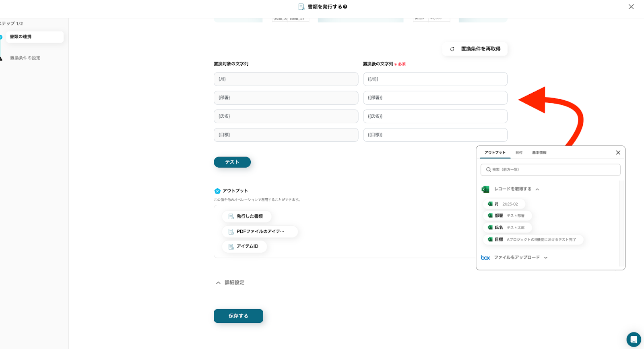
Task: Click the search magnifier icon in popup
Action: [x=488, y=170]
